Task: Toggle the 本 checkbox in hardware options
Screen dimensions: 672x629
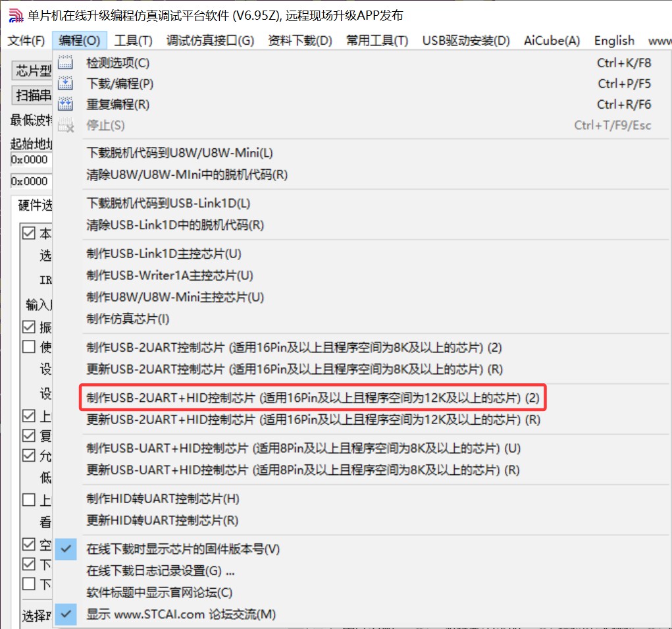Action: (29, 232)
